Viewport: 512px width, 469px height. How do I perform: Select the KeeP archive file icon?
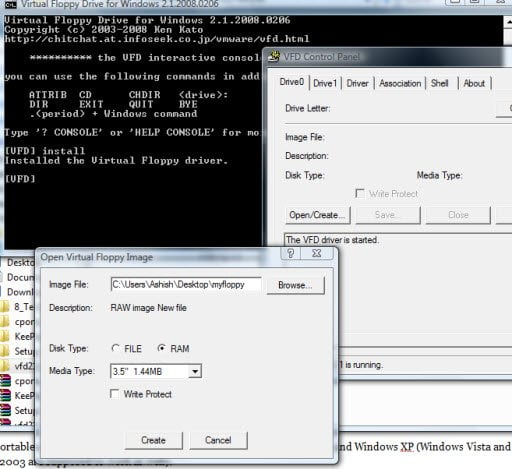5,395
